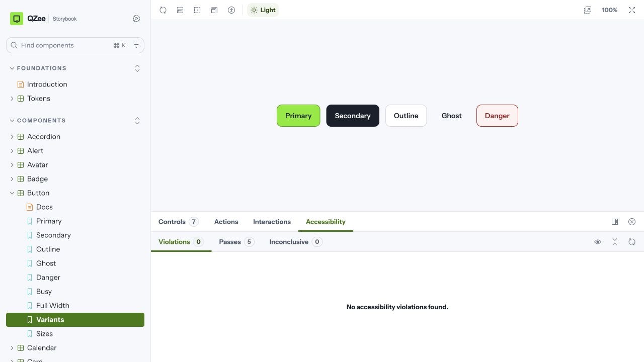This screenshot has height=362, width=644.
Task: Select the Variants story
Action: click(75, 320)
